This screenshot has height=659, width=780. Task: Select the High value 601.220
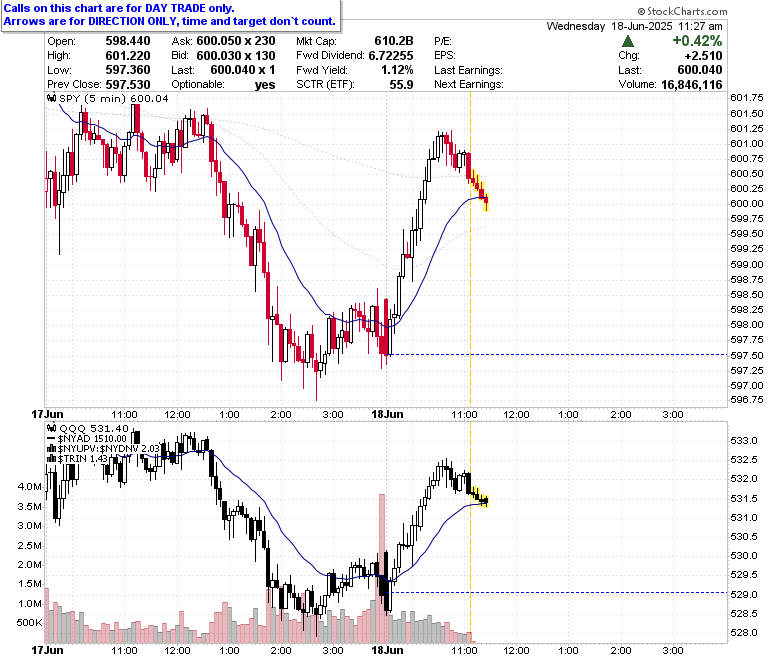[128, 56]
